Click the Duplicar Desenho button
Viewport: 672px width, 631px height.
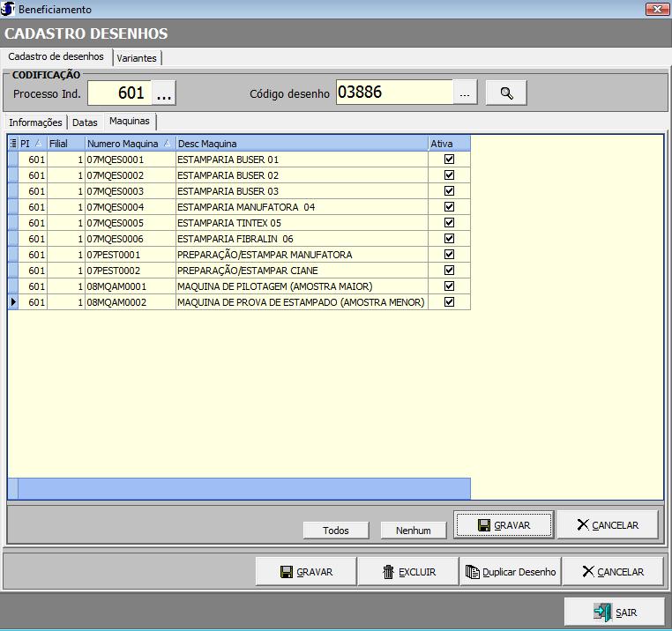(511, 572)
